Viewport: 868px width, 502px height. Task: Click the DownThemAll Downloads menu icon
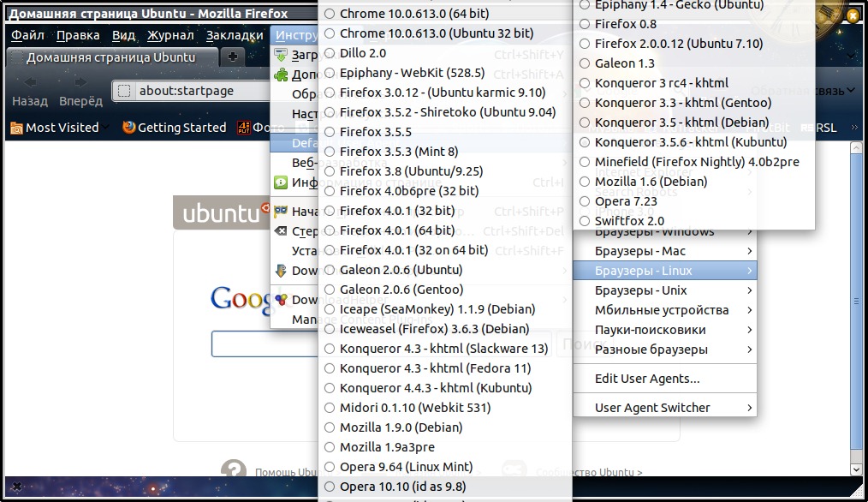[282, 271]
